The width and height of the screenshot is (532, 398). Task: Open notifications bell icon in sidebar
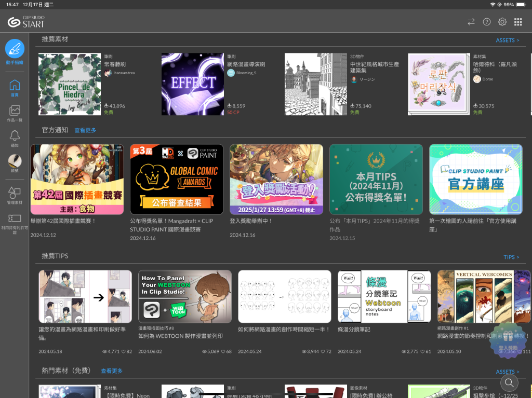15,135
